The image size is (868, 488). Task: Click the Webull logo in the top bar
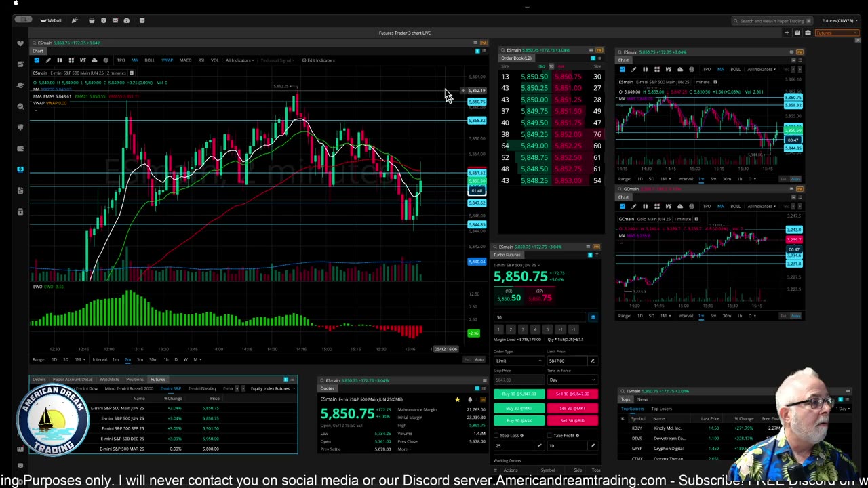(51, 20)
